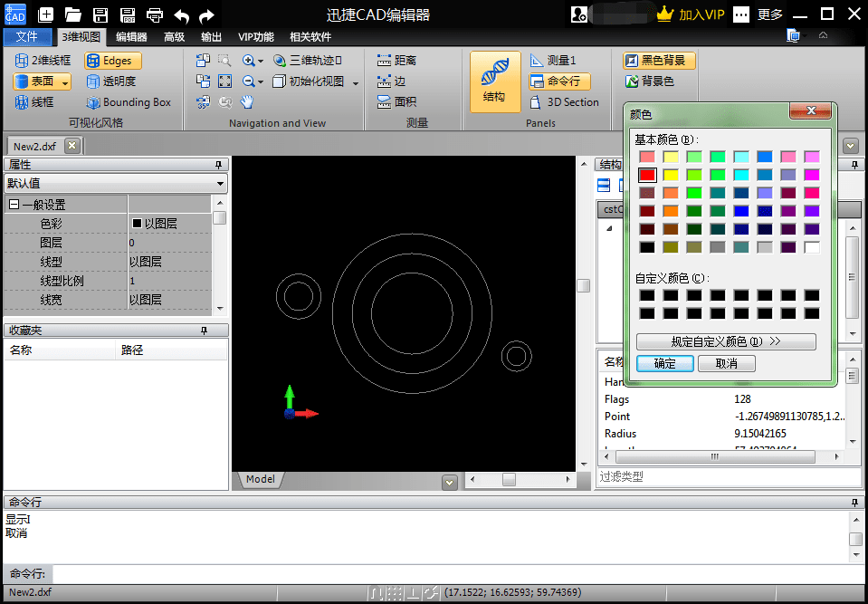This screenshot has height=604, width=868.
Task: Open the 默认值 properties dropdown
Action: [116, 183]
